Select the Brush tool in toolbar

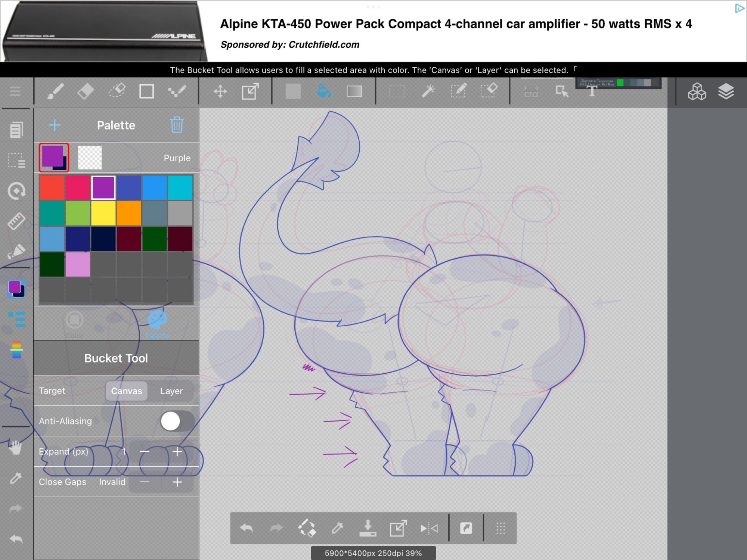point(55,91)
